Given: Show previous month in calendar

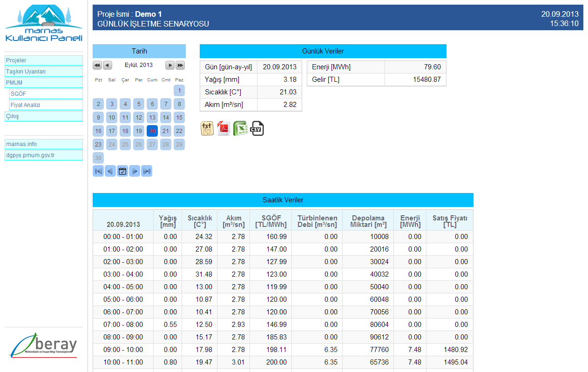Looking at the screenshot, I should pyautogui.click(x=108, y=65).
